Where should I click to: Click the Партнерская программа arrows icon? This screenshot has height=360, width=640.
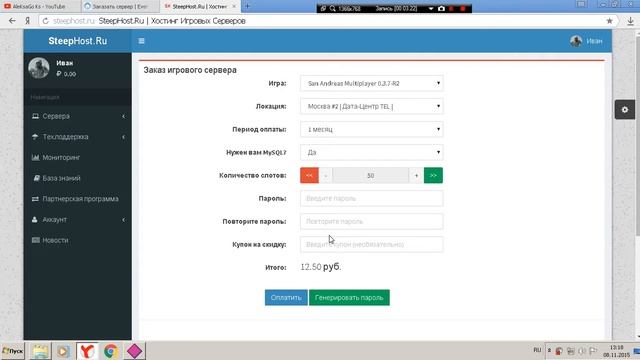(36, 199)
